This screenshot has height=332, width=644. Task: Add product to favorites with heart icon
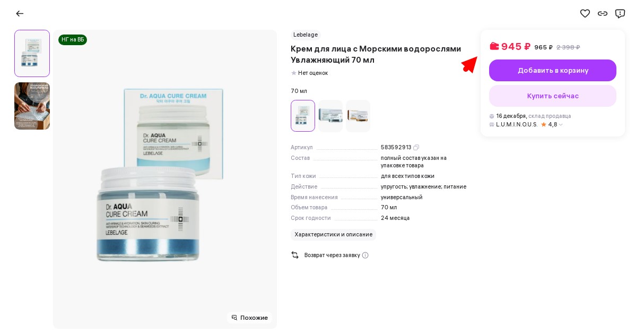pyautogui.click(x=585, y=13)
